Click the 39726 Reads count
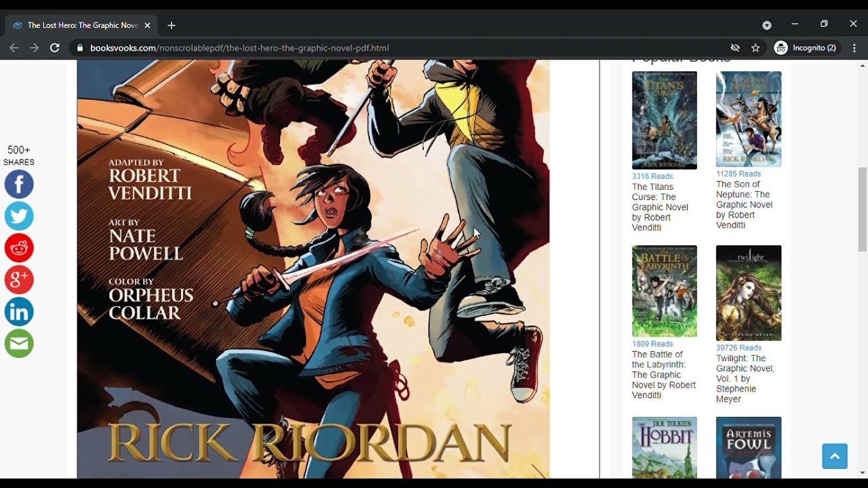868x488 pixels. 738,348
